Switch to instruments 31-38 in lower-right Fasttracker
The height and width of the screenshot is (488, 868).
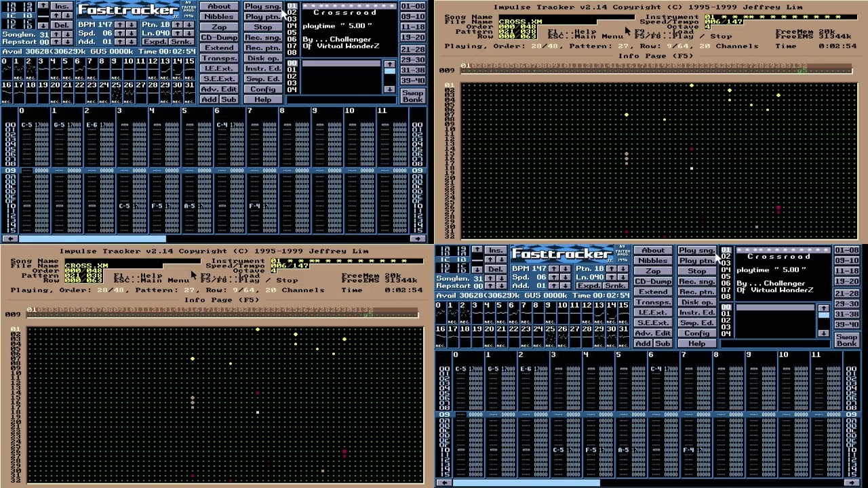pos(847,314)
